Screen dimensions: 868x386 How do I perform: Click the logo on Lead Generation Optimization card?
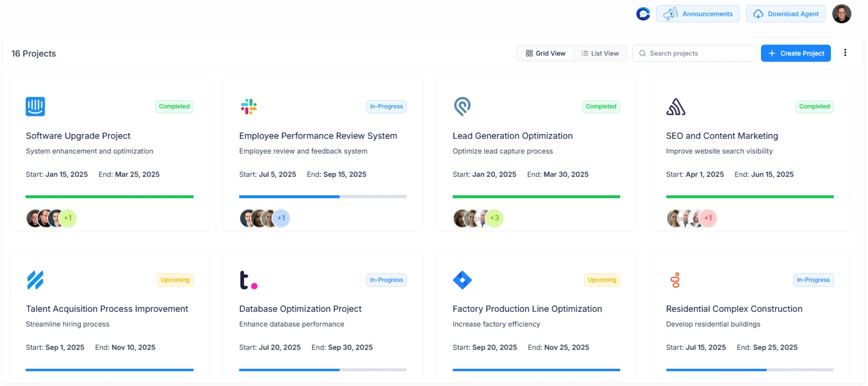tap(462, 106)
